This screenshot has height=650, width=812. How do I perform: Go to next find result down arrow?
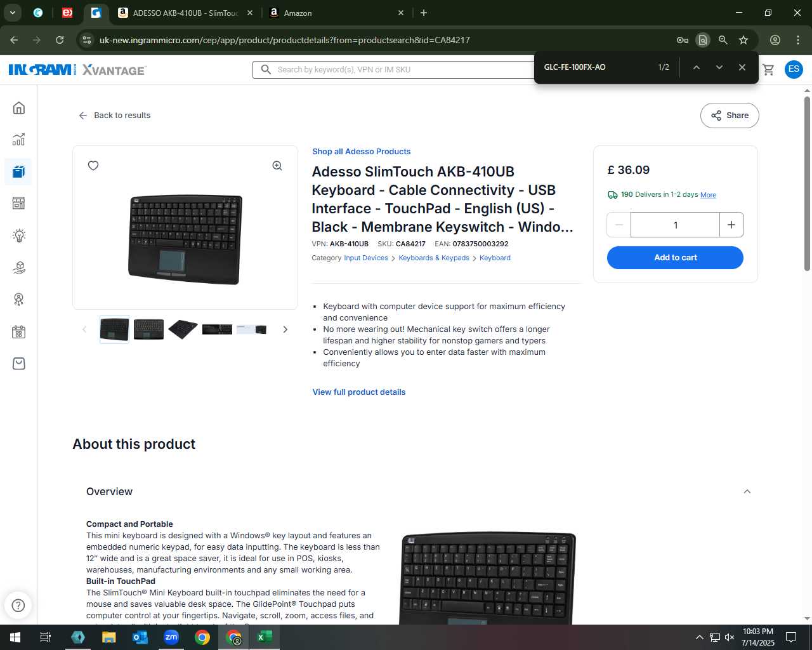pyautogui.click(x=719, y=67)
